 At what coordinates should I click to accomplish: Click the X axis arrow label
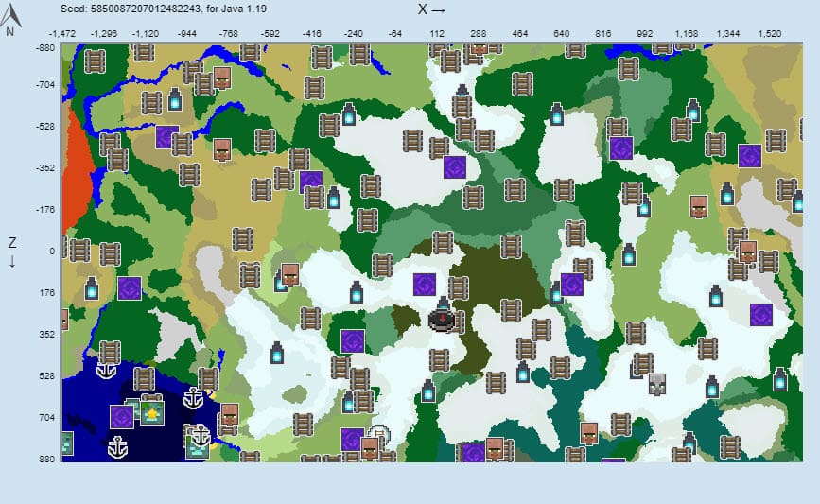(x=431, y=9)
